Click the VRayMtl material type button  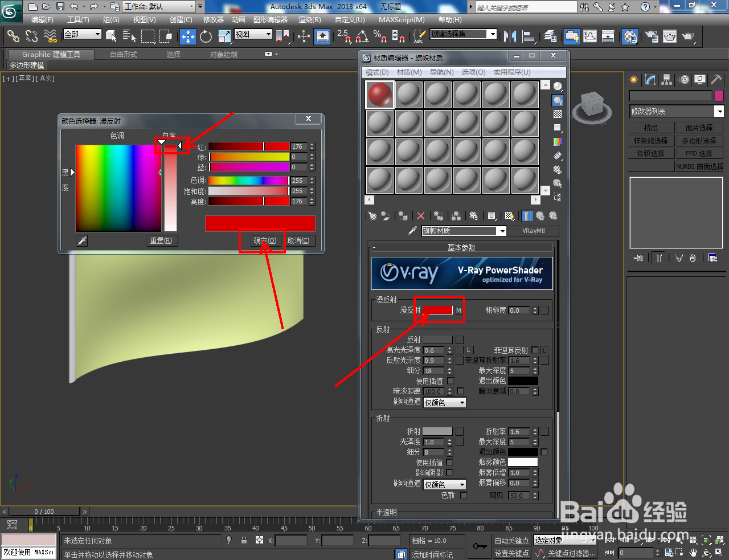pyautogui.click(x=533, y=231)
